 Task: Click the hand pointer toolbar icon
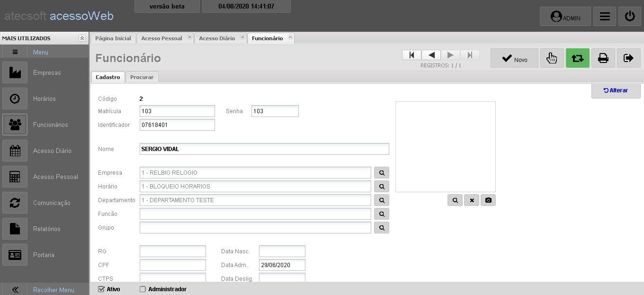pyautogui.click(x=552, y=58)
